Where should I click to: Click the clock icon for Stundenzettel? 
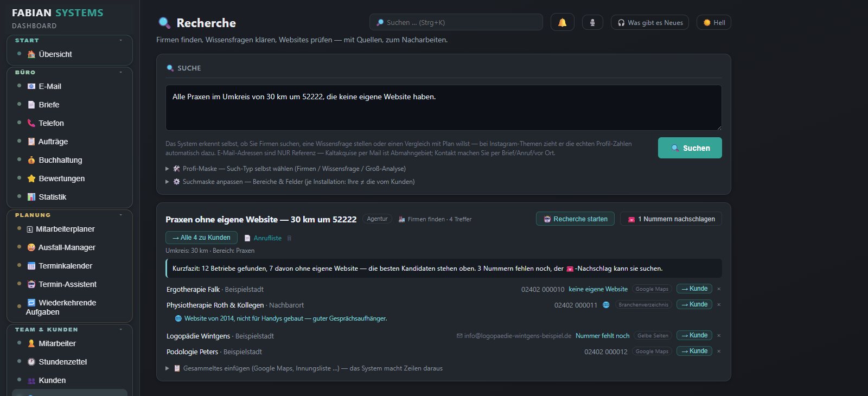(x=31, y=362)
